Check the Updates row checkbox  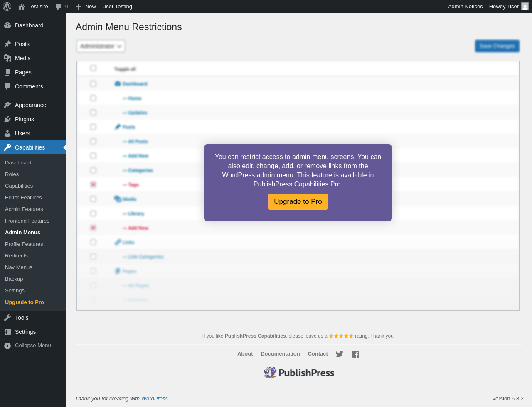[93, 113]
